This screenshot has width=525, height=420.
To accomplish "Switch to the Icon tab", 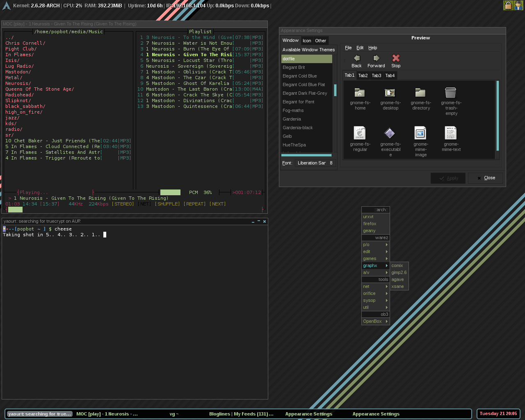I will [x=307, y=41].
